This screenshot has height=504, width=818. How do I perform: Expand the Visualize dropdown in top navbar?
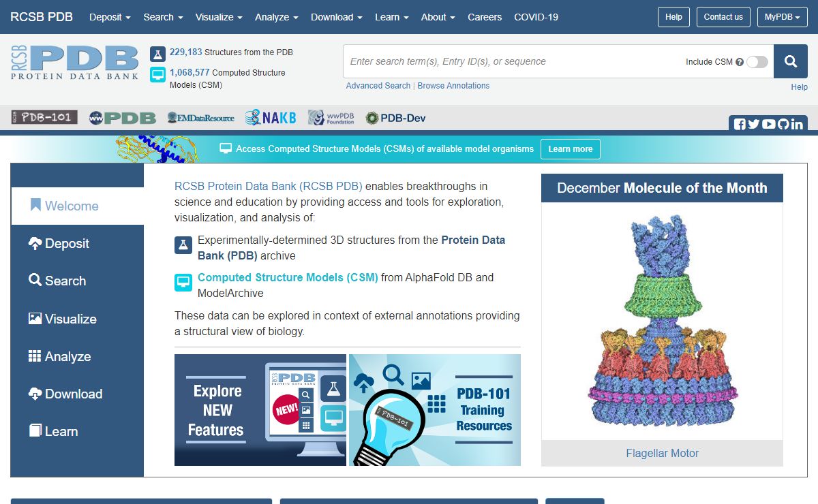(219, 17)
